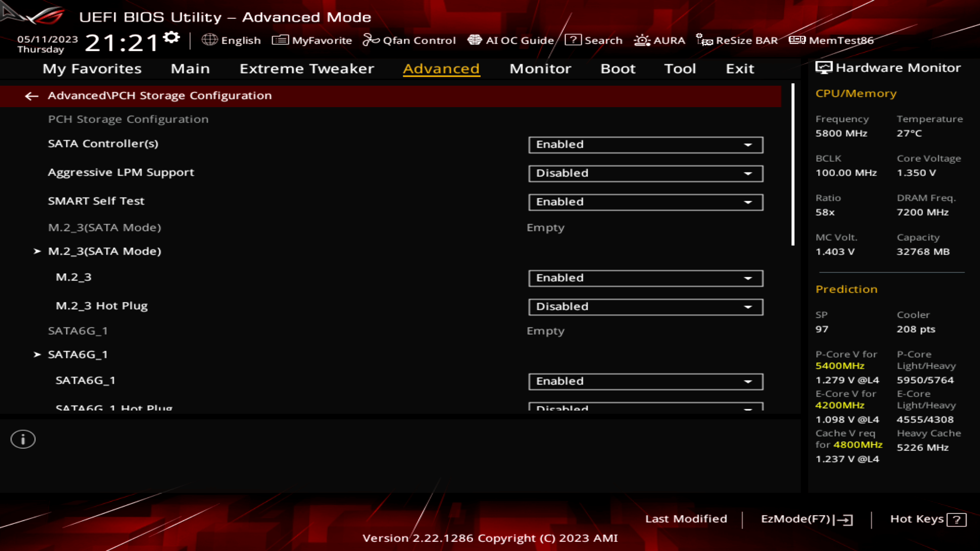The image size is (980, 551).
Task: Expand M.2_3(SATA Mode) tree item
Action: pyautogui.click(x=104, y=251)
